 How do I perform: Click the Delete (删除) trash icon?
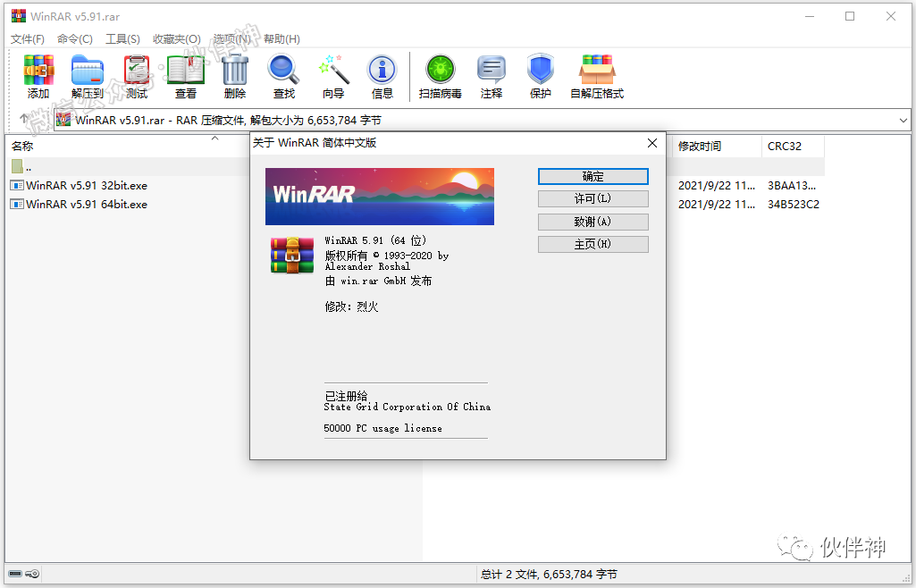(235, 77)
